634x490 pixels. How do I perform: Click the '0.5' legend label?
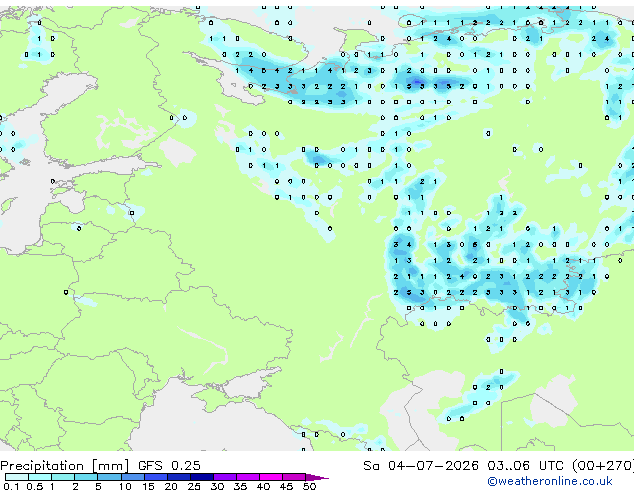click(x=35, y=486)
